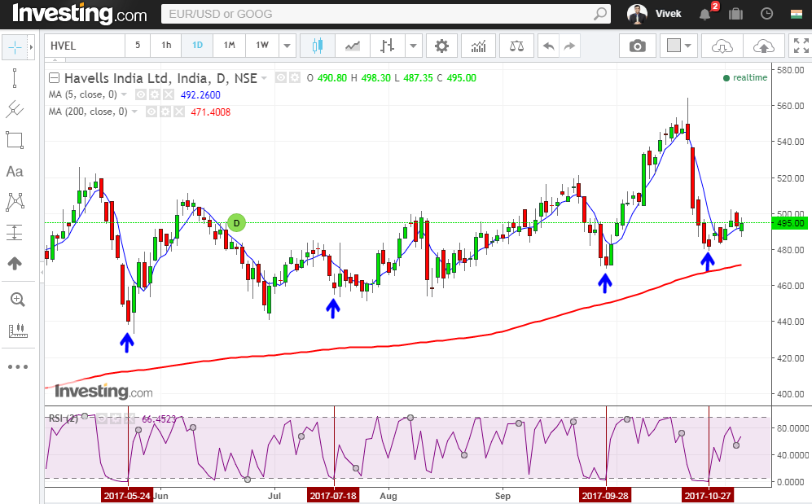Take a chart snapshot with camera
This screenshot has width=812, height=504.
[x=638, y=46]
